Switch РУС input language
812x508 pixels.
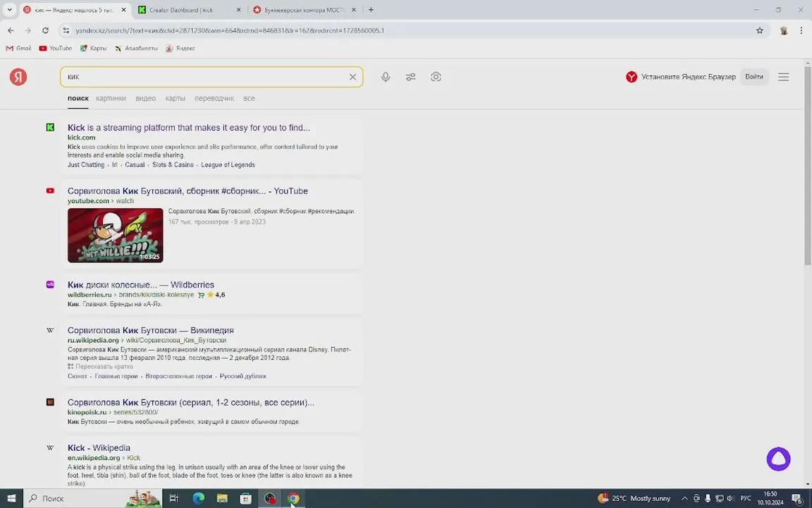(746, 498)
